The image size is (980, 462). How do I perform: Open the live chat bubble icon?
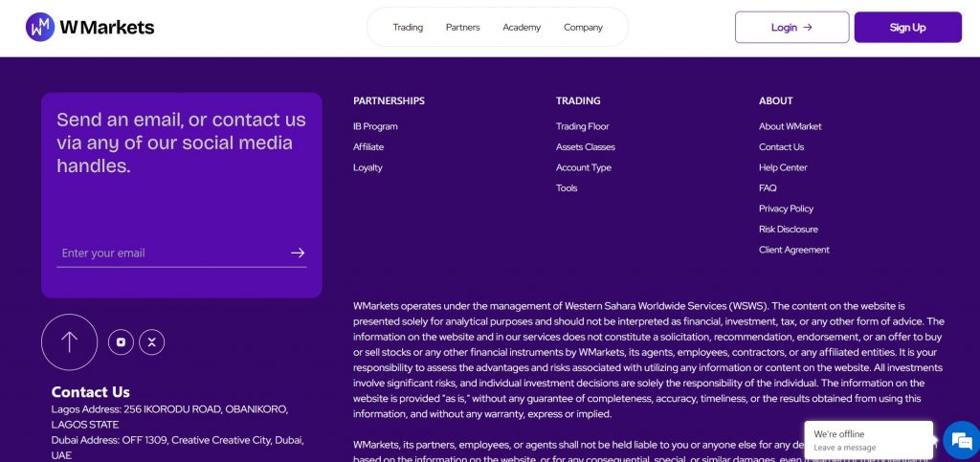959,440
